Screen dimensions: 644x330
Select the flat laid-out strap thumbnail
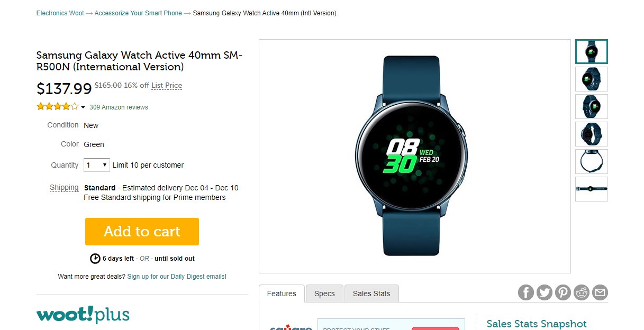click(592, 189)
